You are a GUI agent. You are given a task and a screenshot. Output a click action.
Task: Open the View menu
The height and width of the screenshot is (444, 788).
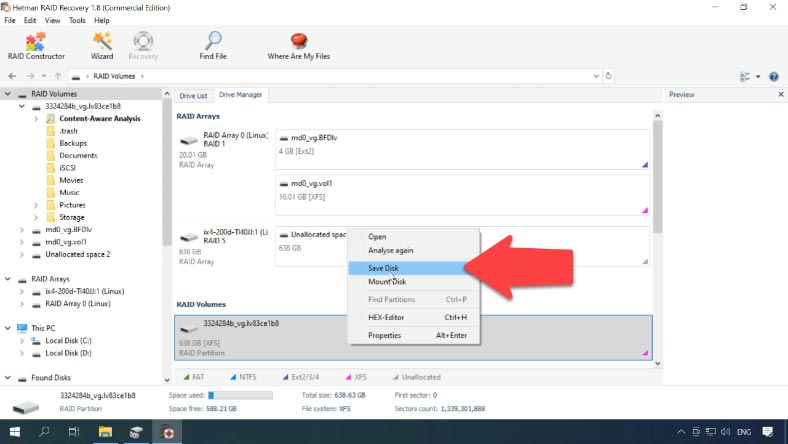[x=52, y=20]
